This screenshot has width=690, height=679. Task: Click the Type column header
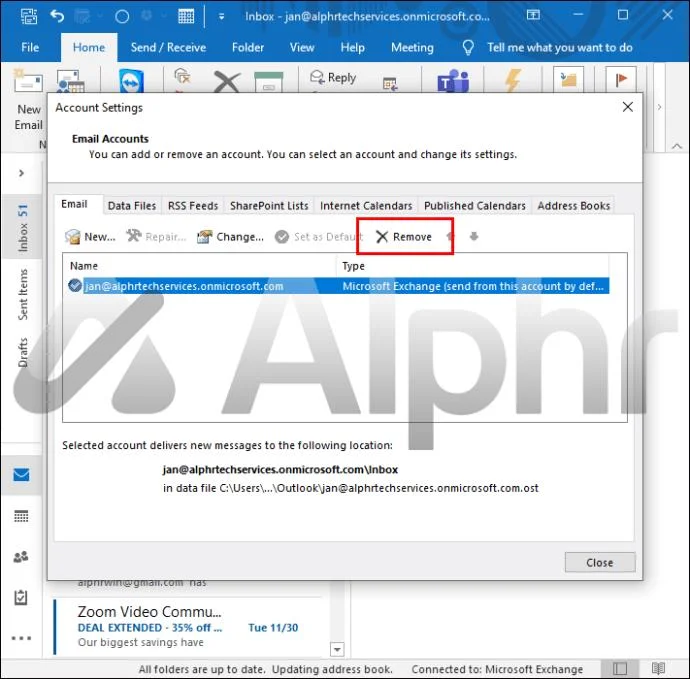[x=473, y=266]
